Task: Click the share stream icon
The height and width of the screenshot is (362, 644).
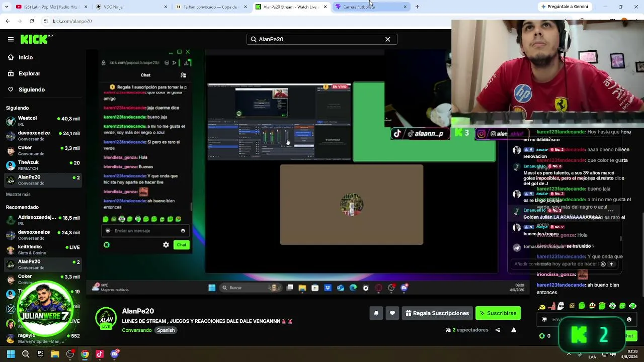Action: tap(498, 330)
